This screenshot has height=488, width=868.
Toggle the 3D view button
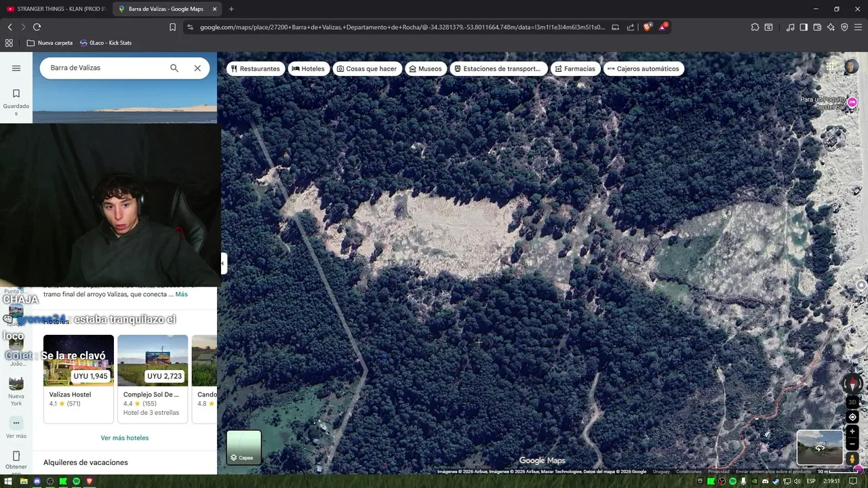click(852, 402)
